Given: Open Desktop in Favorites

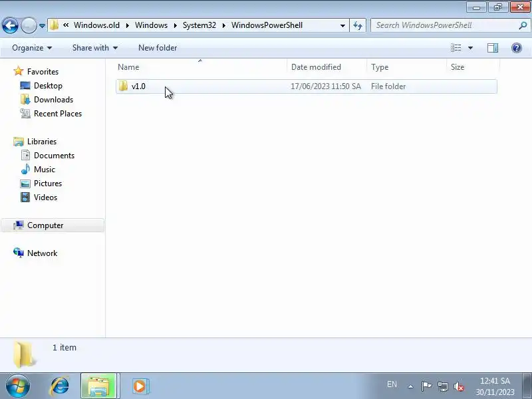Looking at the screenshot, I should point(48,86).
